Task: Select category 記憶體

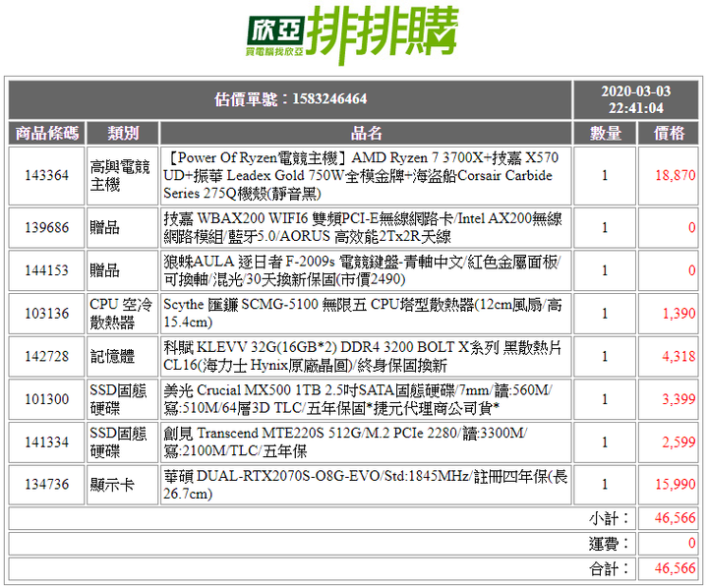Action: point(112,356)
